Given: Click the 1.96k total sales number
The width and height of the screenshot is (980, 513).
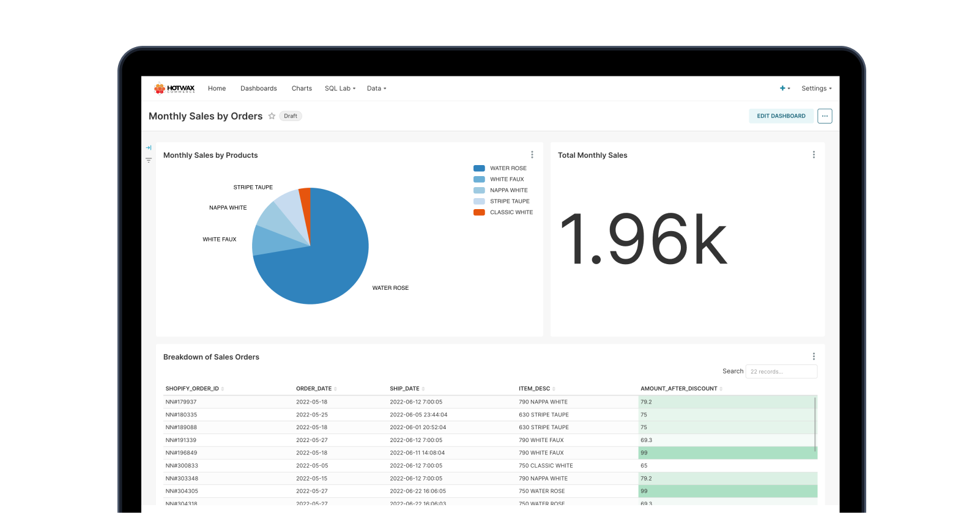Looking at the screenshot, I should point(644,238).
